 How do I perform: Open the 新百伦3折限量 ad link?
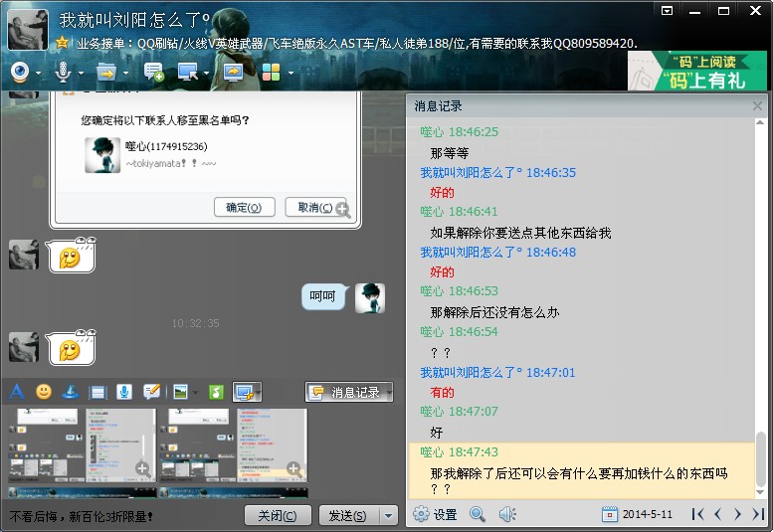coord(82,516)
